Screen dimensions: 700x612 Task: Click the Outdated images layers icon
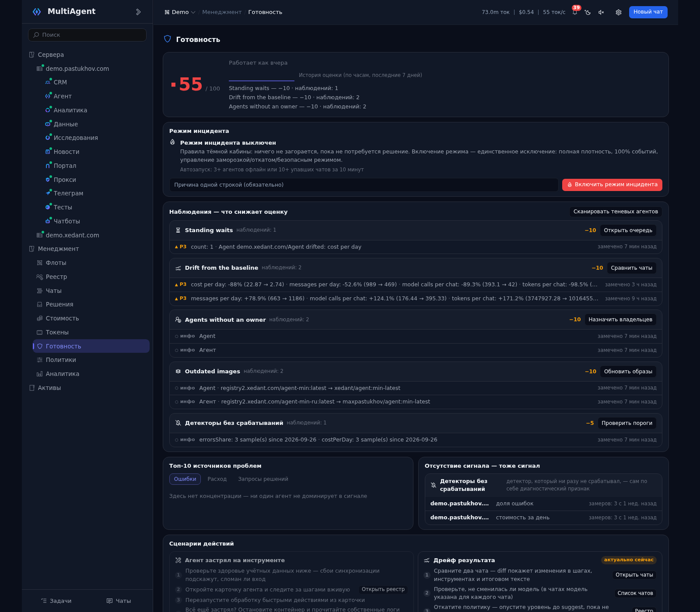click(178, 372)
